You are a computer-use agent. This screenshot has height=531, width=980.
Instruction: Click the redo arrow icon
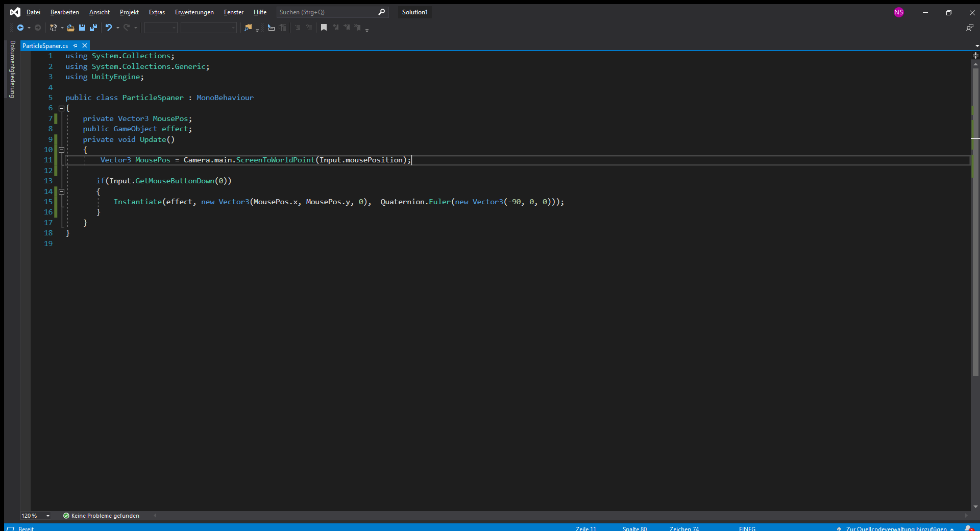(127, 28)
